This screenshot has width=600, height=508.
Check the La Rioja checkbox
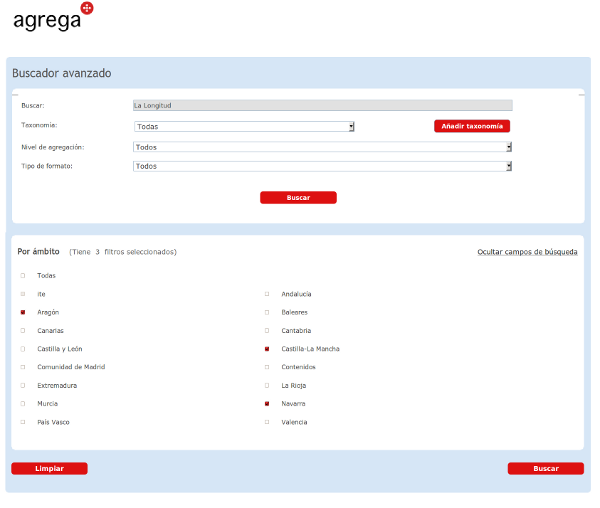[267, 386]
